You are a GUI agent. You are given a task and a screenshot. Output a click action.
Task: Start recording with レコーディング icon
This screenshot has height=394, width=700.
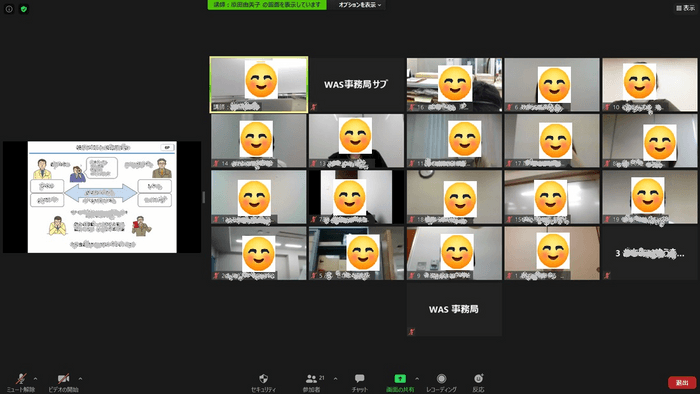point(441,382)
